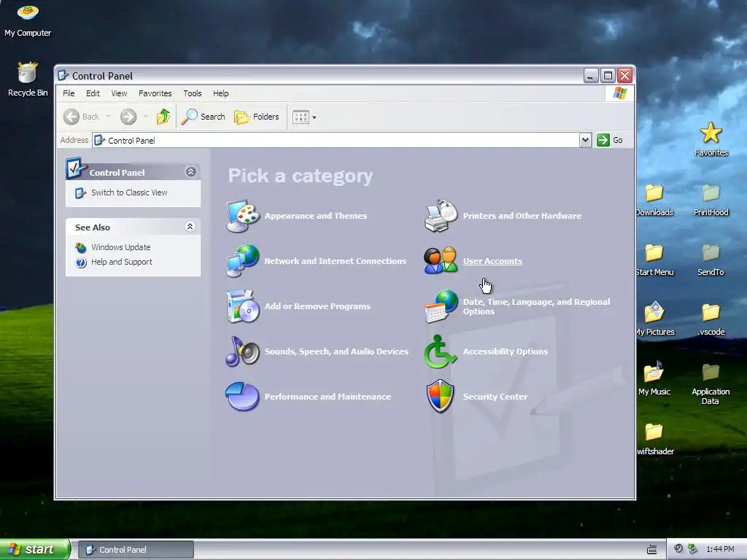Image resolution: width=747 pixels, height=560 pixels.
Task: Select the PrintHood desktop folder
Action: click(x=711, y=200)
